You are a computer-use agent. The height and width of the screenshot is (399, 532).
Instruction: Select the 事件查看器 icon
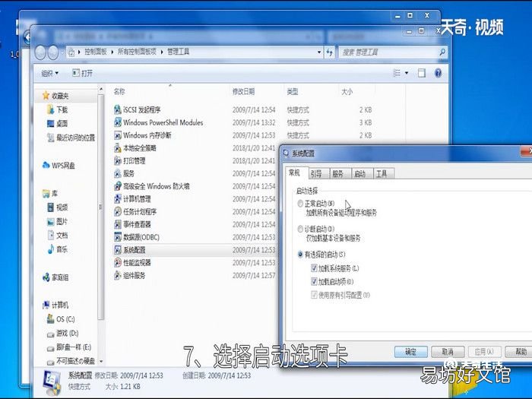click(117, 224)
